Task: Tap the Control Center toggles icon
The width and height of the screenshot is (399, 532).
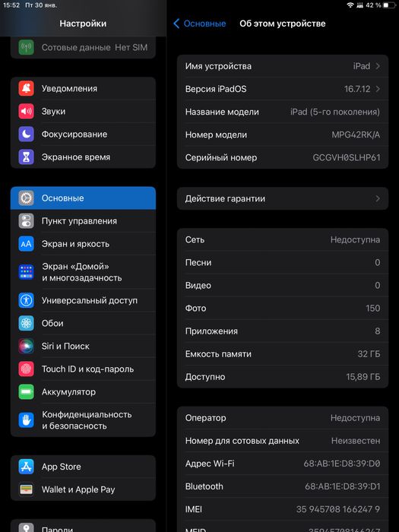Action: click(26, 221)
